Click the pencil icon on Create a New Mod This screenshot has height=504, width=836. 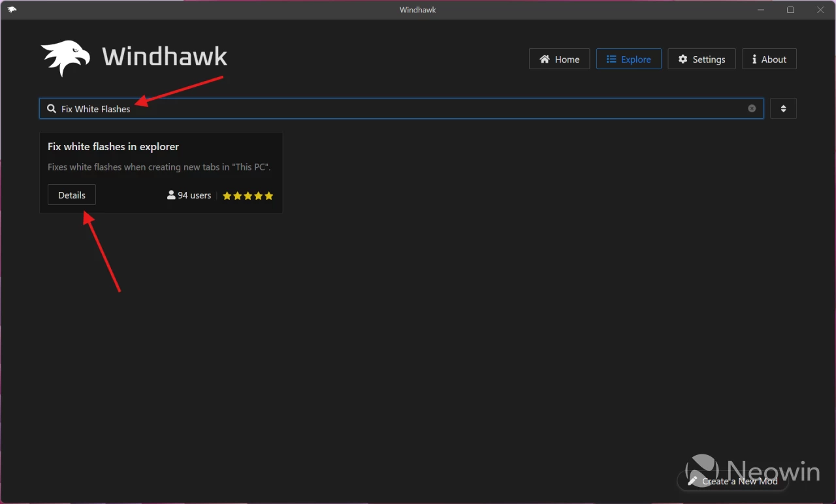pyautogui.click(x=693, y=480)
